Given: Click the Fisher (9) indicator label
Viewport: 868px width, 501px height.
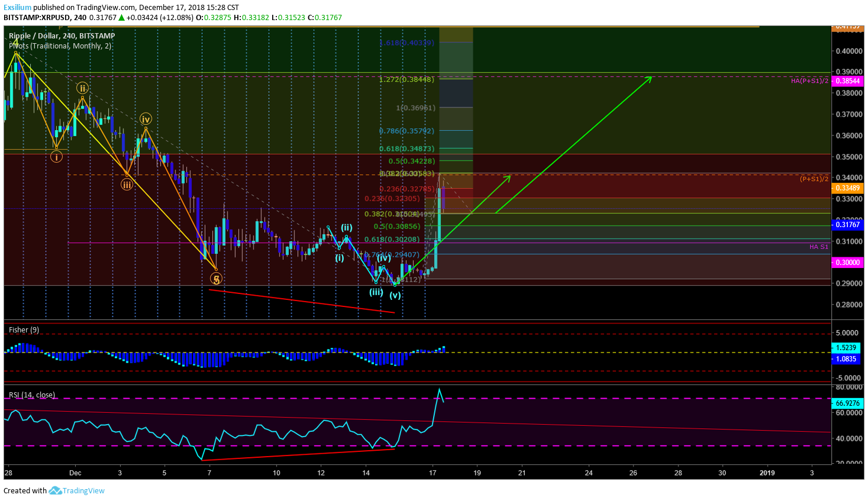Looking at the screenshot, I should [24, 330].
